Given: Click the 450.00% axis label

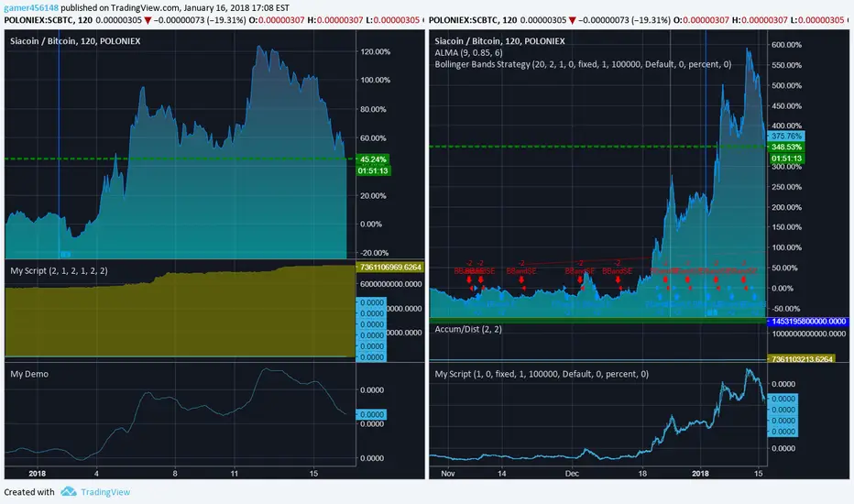Looking at the screenshot, I should tap(786, 105).
